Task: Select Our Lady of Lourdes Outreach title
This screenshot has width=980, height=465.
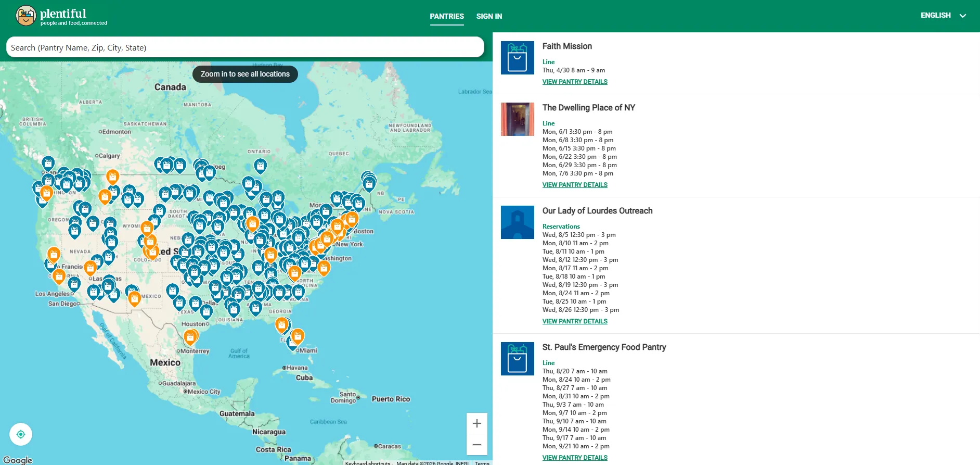Action: click(597, 211)
